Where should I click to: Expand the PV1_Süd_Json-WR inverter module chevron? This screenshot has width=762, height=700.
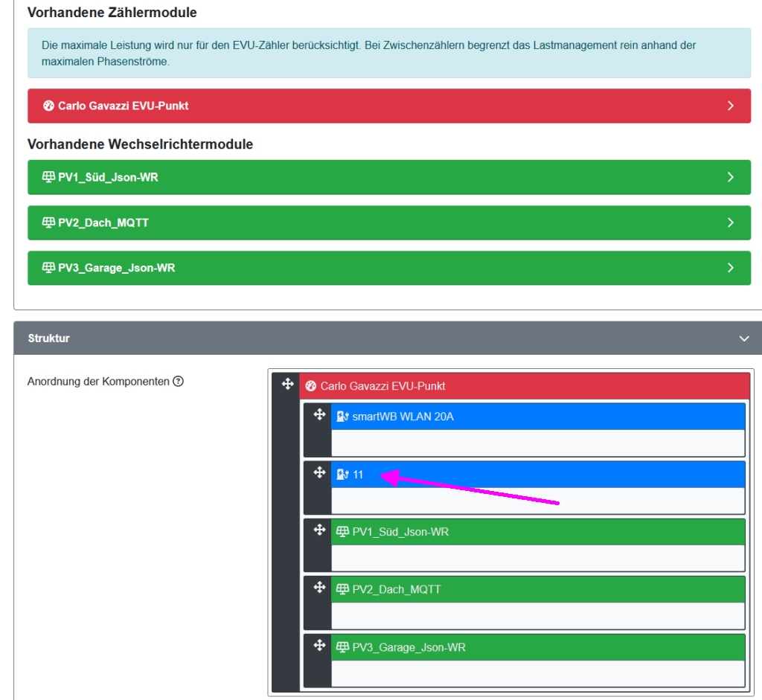[731, 177]
